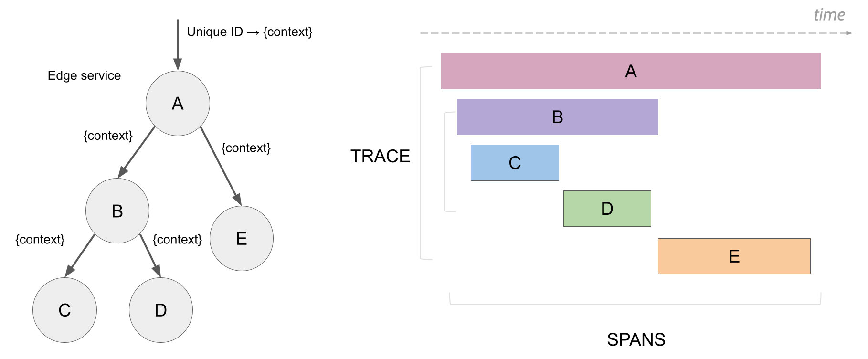Click the green span D bar

point(607,209)
